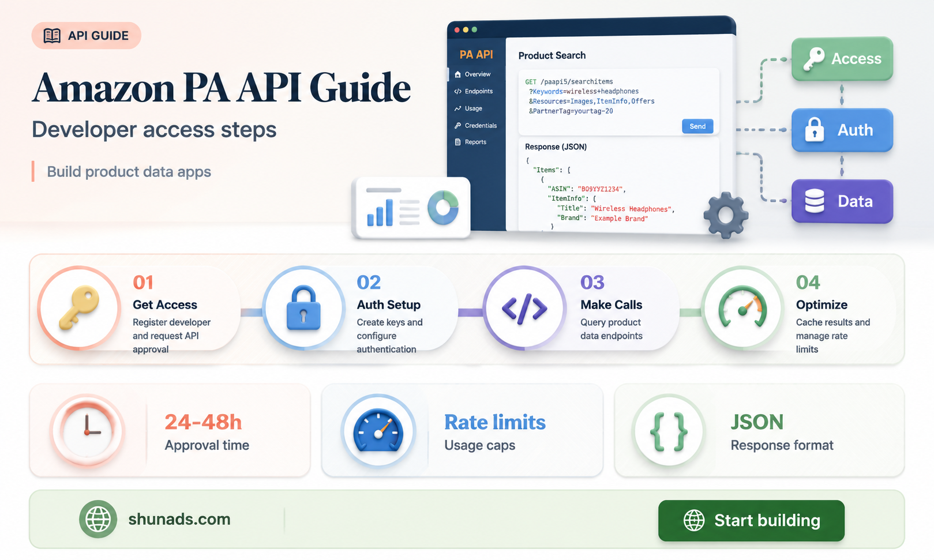Click the 24-48h text

point(203,422)
